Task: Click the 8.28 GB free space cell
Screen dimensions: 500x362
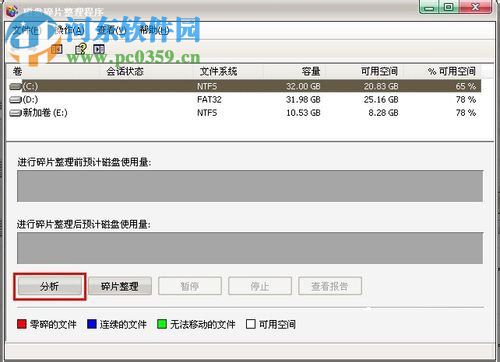Action: pyautogui.click(x=383, y=113)
